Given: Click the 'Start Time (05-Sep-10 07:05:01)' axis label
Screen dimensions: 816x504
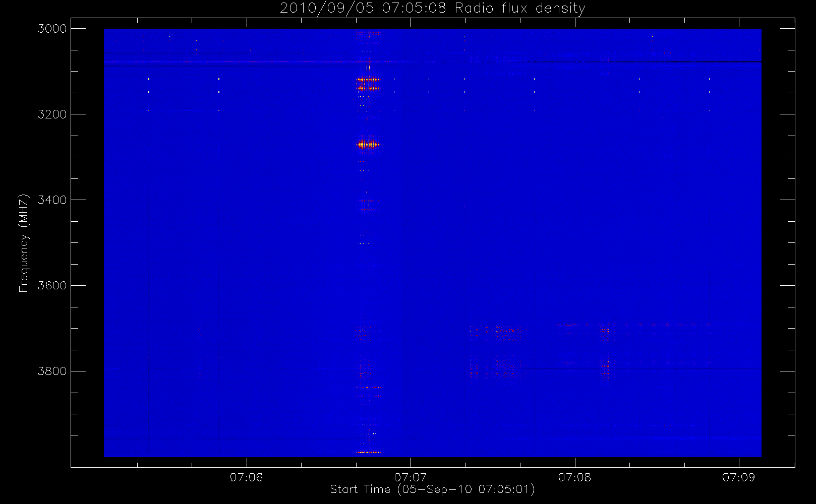Looking at the screenshot, I should [432, 489].
